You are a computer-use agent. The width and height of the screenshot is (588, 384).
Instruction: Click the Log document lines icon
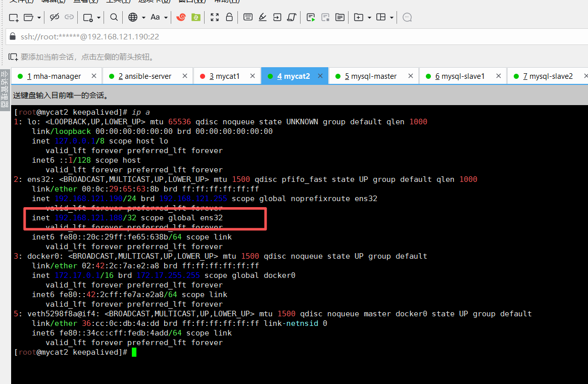click(x=340, y=17)
